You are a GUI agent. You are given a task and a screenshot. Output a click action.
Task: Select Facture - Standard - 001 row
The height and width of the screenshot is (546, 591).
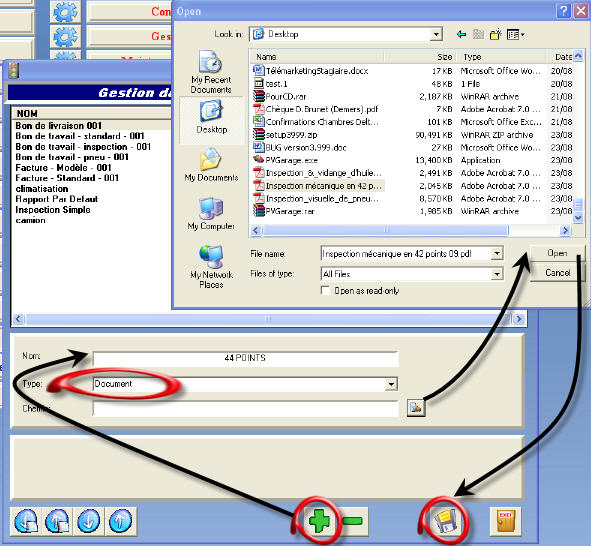click(67, 178)
